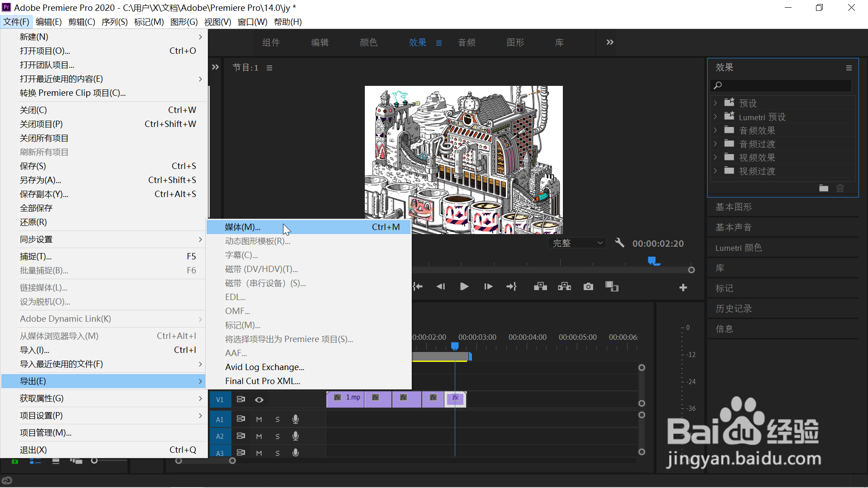
Task: Go to out point button
Action: 511,286
